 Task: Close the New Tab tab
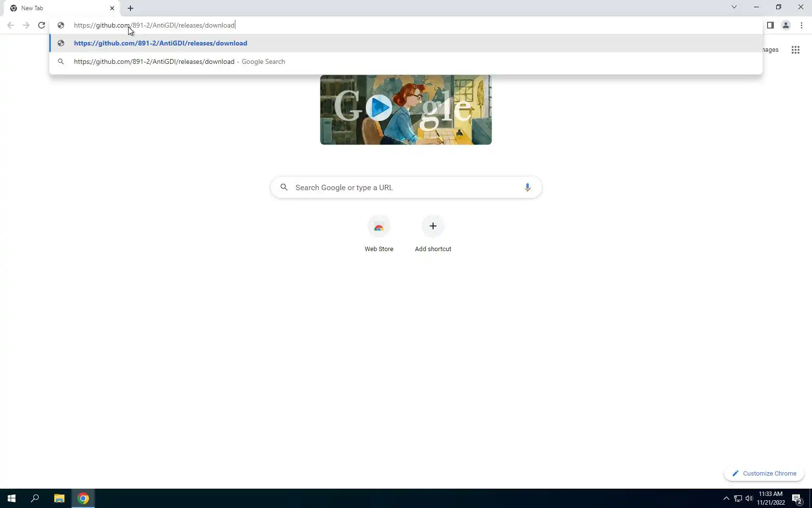tap(112, 8)
